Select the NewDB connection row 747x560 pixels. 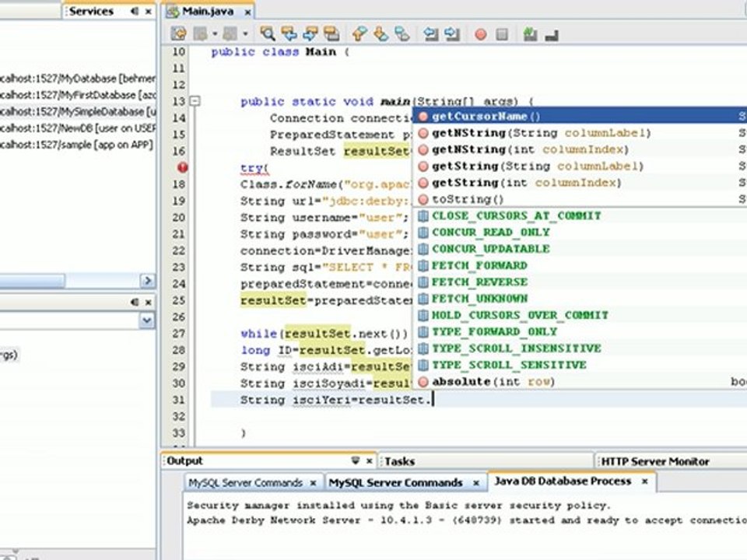pos(78,128)
